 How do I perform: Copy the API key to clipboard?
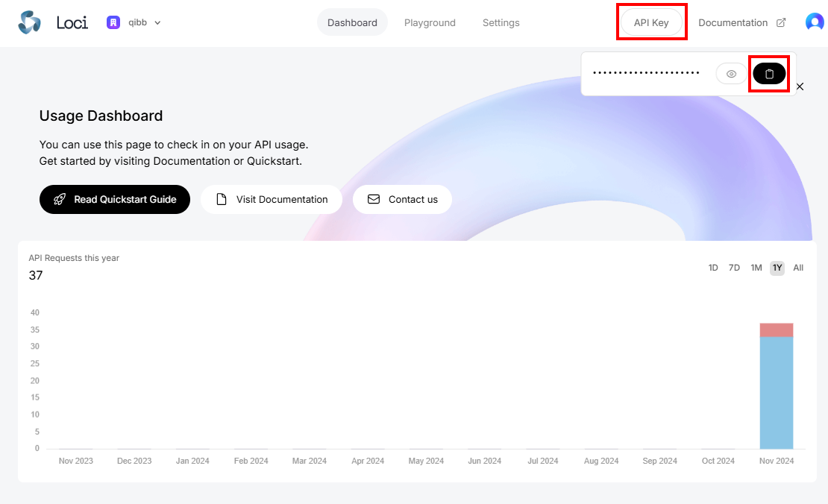tap(769, 74)
